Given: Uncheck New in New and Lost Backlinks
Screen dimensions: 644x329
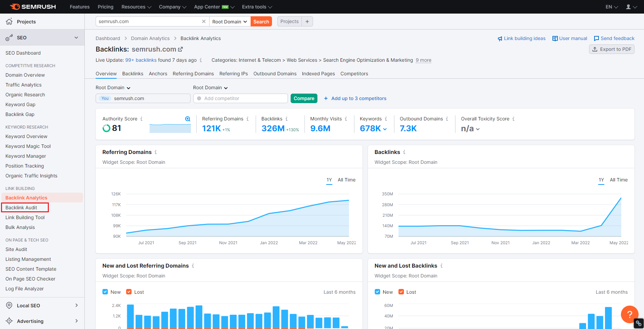Looking at the screenshot, I should pyautogui.click(x=377, y=292).
